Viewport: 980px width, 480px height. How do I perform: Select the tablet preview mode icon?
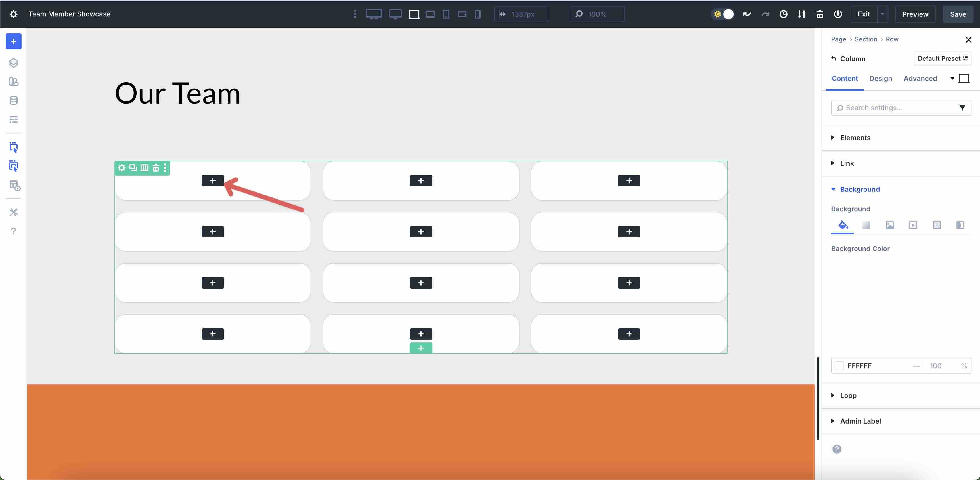pos(446,14)
